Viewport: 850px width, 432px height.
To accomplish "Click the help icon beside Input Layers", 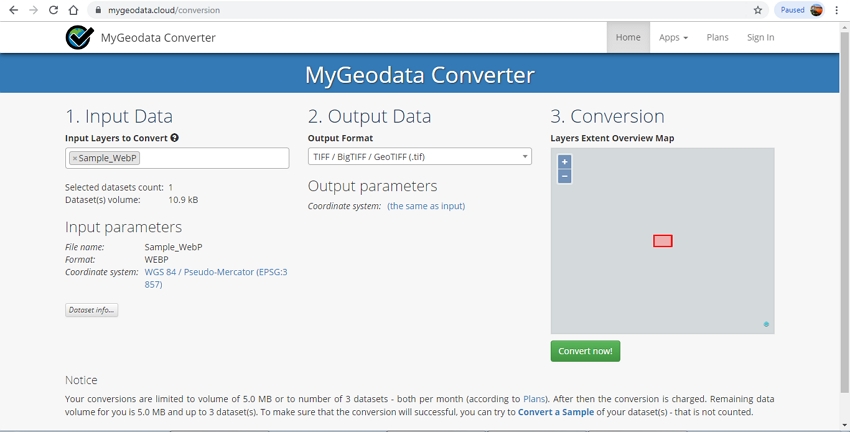I will [x=175, y=138].
